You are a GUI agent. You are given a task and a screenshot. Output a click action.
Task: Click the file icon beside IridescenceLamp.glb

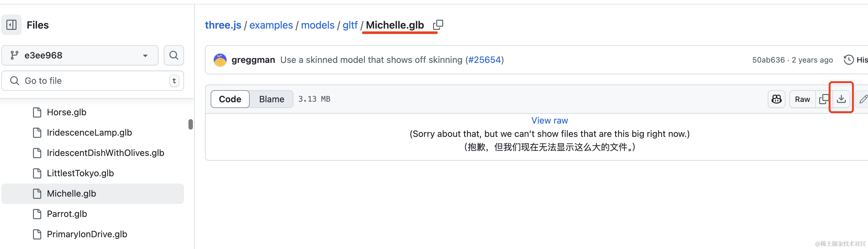coord(37,132)
